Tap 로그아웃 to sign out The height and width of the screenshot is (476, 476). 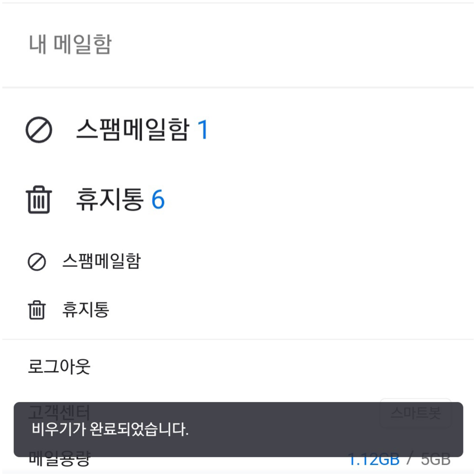click(x=59, y=367)
